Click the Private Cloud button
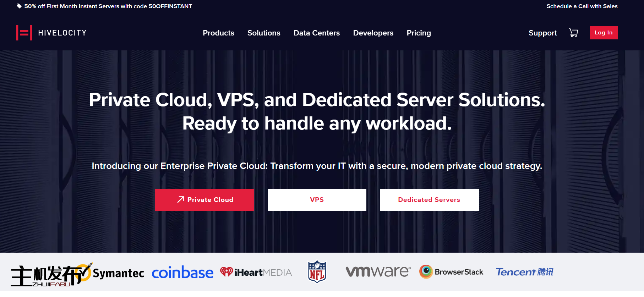This screenshot has width=644, height=297. (204, 200)
